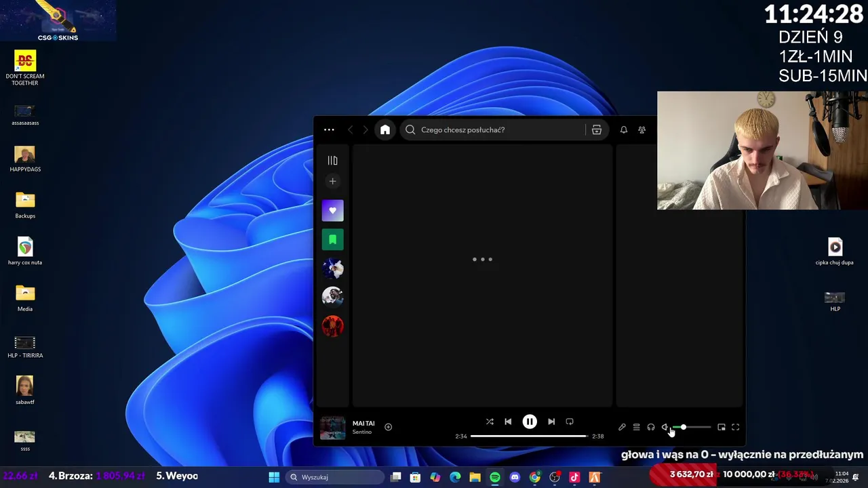
Task: Create a new playlist with plus button
Action: coord(332,181)
